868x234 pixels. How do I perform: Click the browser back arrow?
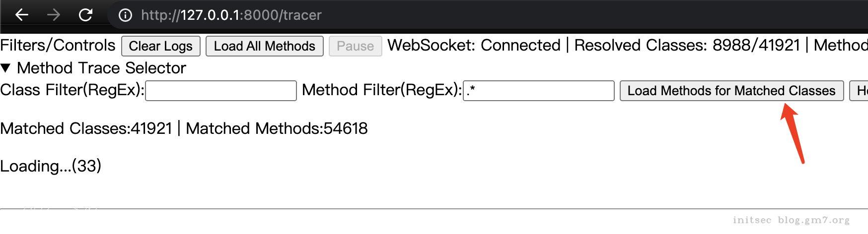point(22,15)
